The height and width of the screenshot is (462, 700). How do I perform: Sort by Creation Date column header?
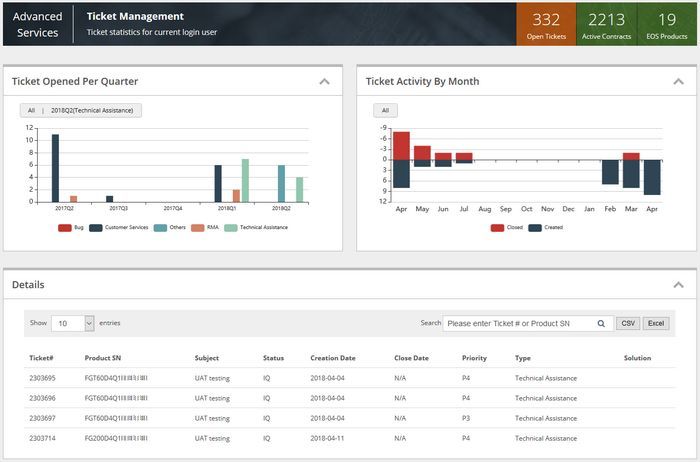click(x=333, y=358)
